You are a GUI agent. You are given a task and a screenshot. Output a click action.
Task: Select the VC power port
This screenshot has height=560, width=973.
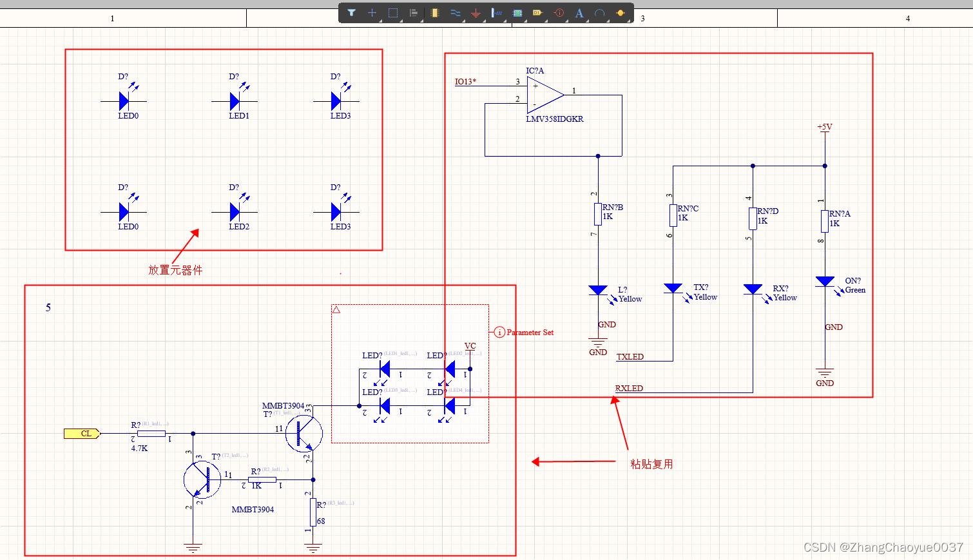tap(470, 348)
